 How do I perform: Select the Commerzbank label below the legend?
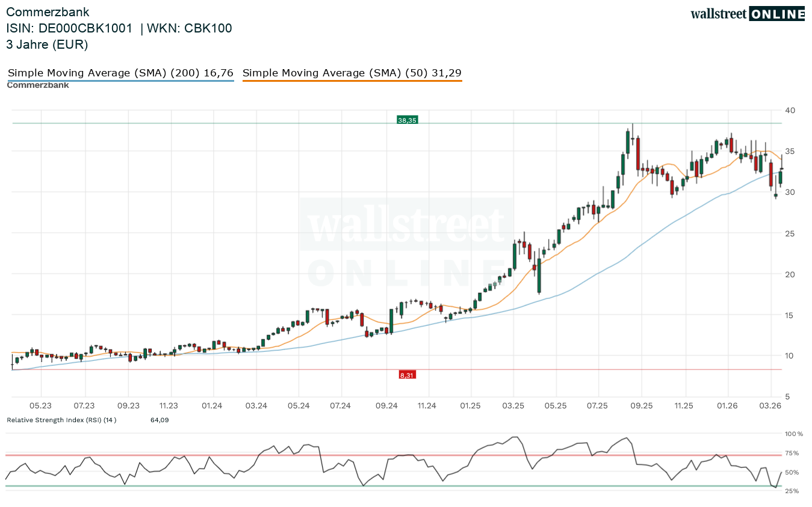click(37, 85)
